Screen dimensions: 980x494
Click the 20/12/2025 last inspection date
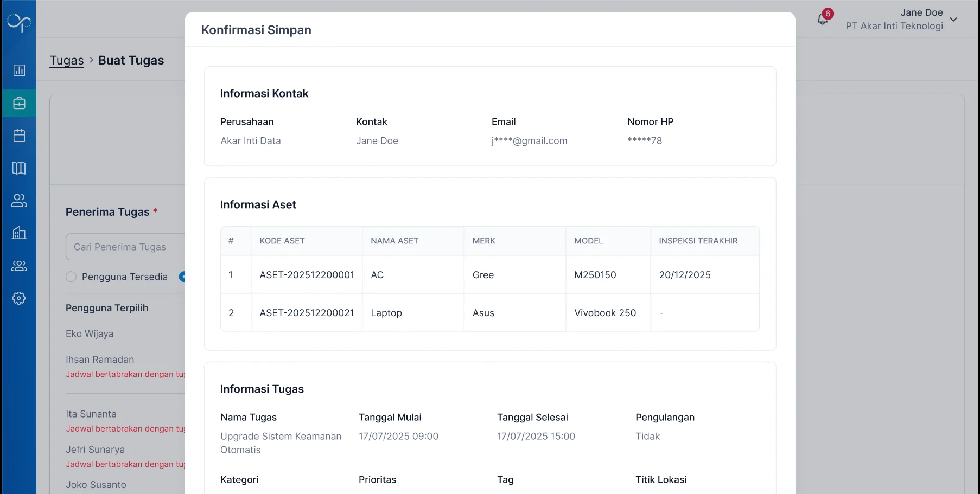(x=685, y=275)
